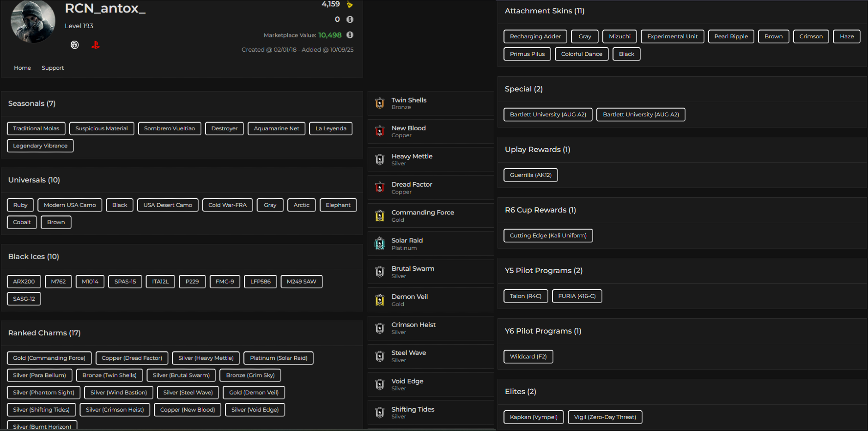Image resolution: width=868 pixels, height=431 pixels.
Task: Click the Talon (R4C) pilot program tag
Action: (x=526, y=296)
